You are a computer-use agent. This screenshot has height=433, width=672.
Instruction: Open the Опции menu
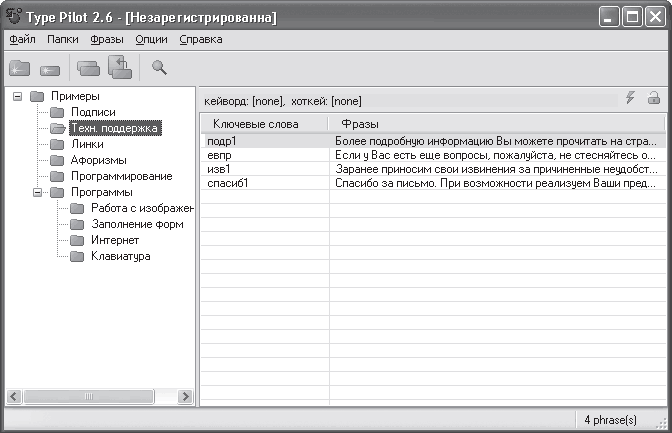[x=151, y=39]
